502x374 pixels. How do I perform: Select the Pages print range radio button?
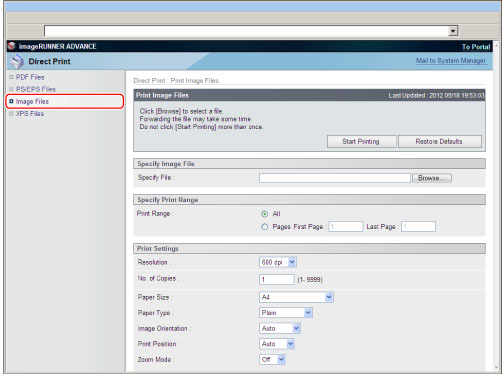tap(265, 227)
